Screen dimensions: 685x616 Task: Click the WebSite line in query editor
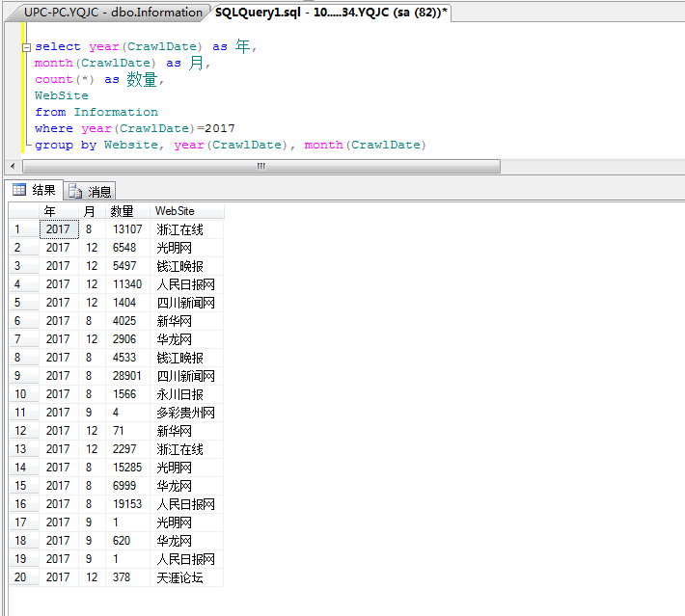[62, 95]
